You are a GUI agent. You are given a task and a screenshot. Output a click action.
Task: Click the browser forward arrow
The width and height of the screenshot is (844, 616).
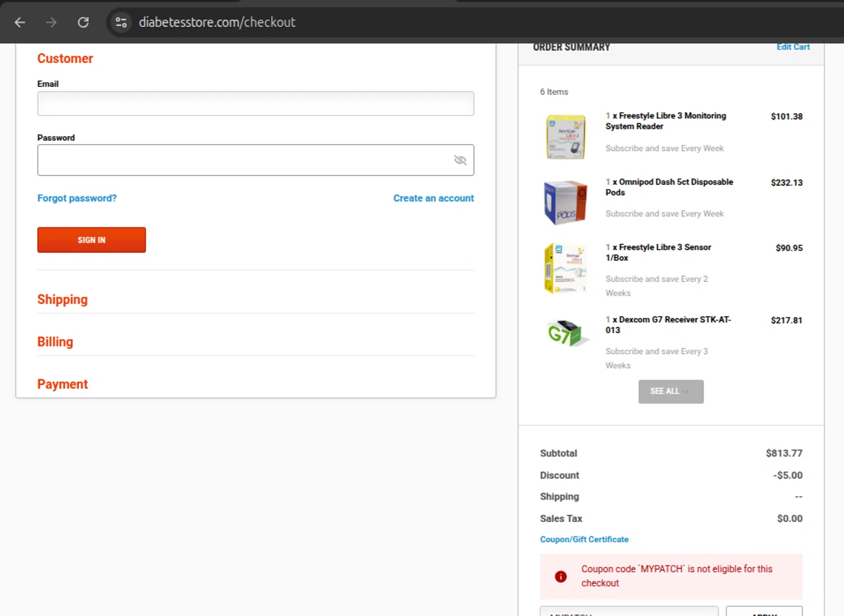point(51,23)
